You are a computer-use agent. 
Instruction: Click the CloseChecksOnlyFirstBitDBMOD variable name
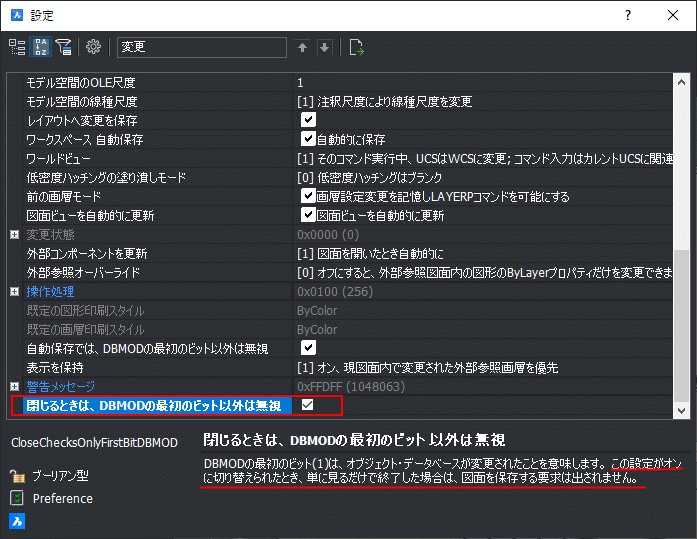pos(94,443)
